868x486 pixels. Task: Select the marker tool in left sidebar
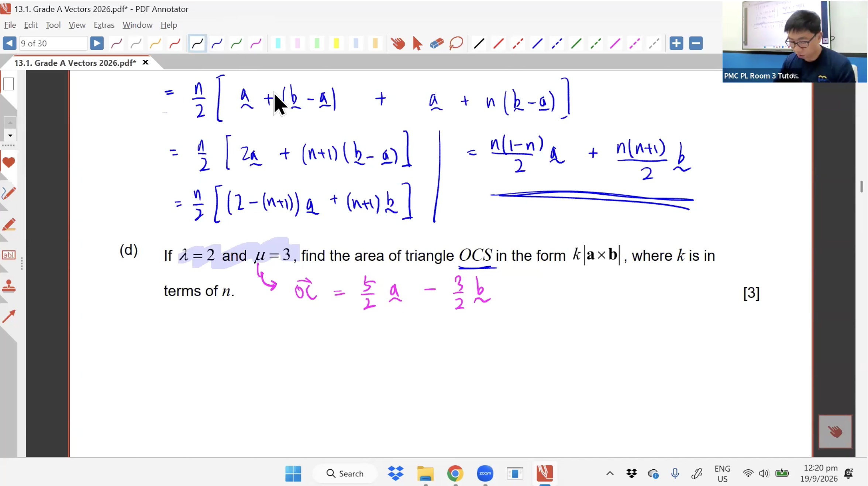pyautogui.click(x=8, y=224)
